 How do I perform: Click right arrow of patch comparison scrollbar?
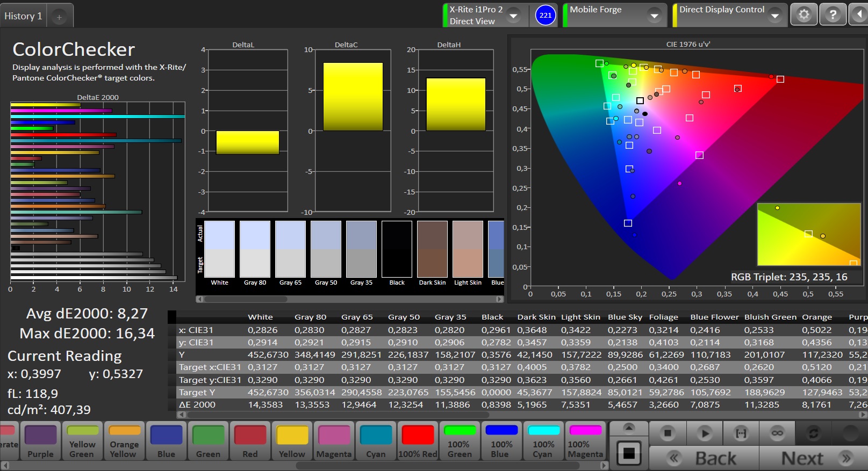[x=499, y=299]
